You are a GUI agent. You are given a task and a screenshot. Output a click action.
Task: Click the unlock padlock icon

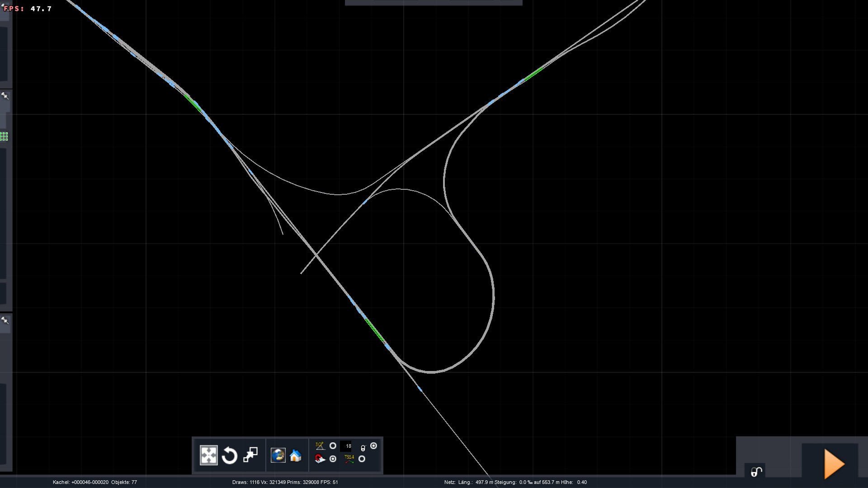point(756,472)
